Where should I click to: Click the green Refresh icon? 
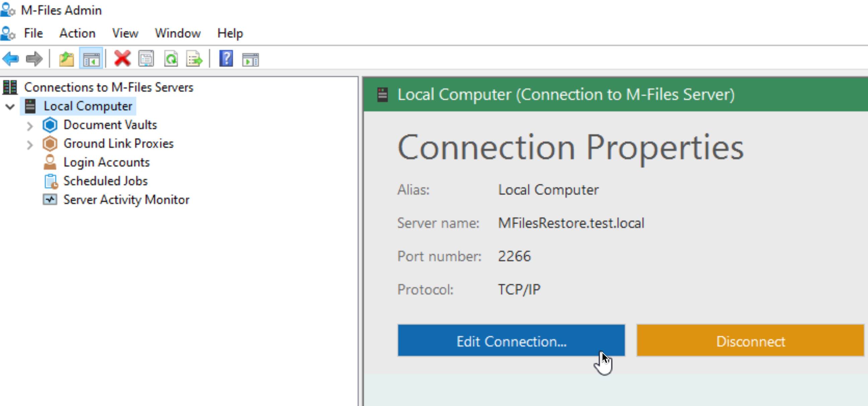pos(171,59)
